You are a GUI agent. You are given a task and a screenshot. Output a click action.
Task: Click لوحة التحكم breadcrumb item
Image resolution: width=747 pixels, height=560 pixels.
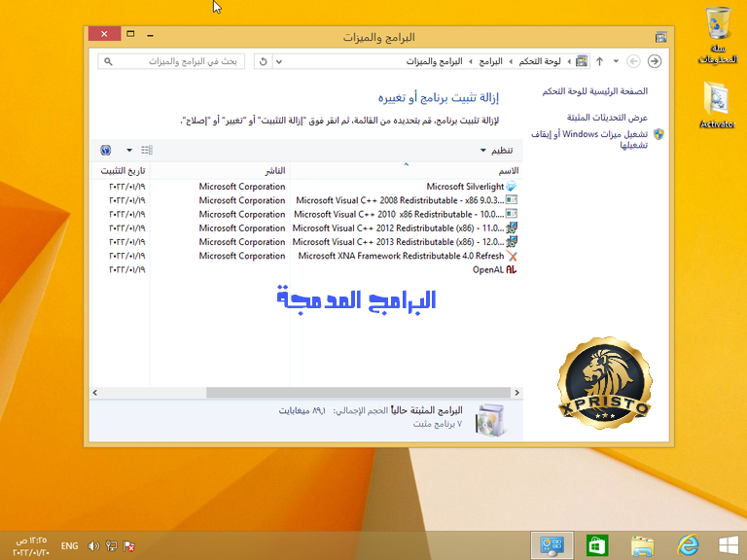click(x=539, y=61)
